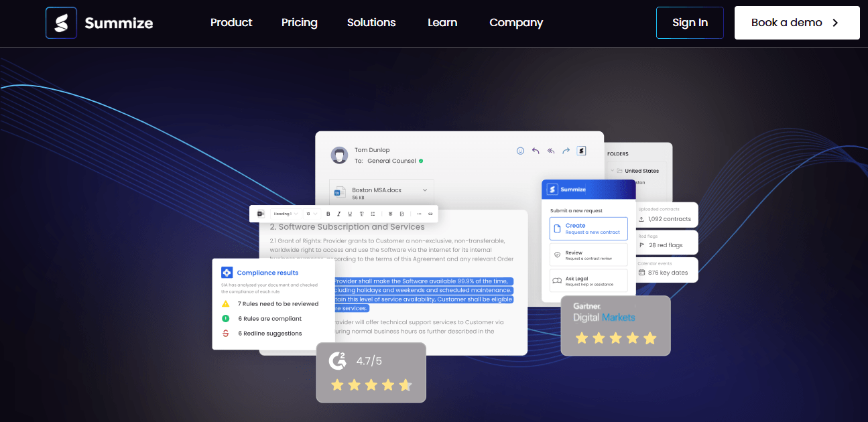Click the forward arrow icon in the email

[566, 151]
